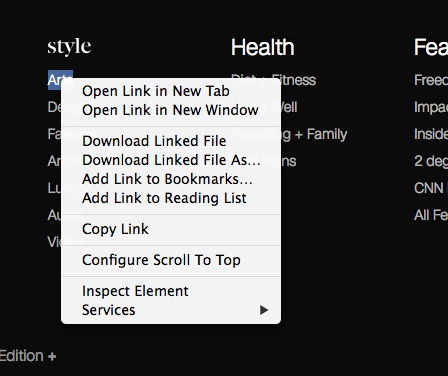Select Open Link in New Window
Viewport: 448px width, 376px height.
pos(171,110)
